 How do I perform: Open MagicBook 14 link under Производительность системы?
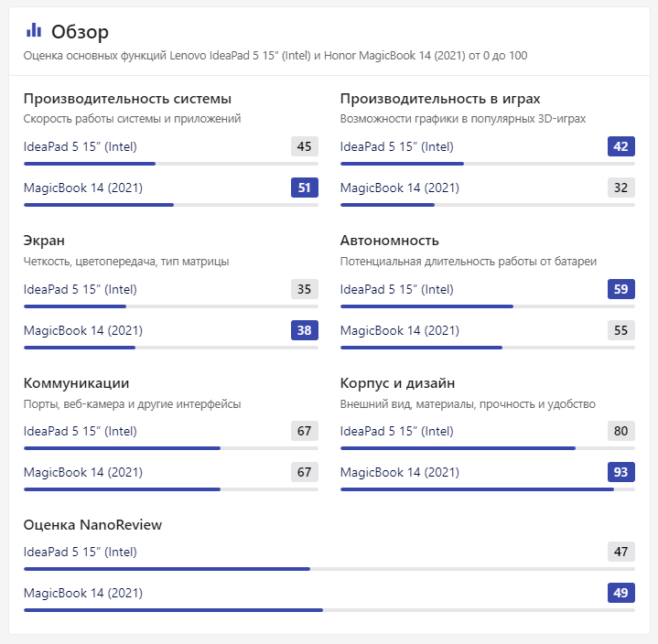[x=83, y=188]
